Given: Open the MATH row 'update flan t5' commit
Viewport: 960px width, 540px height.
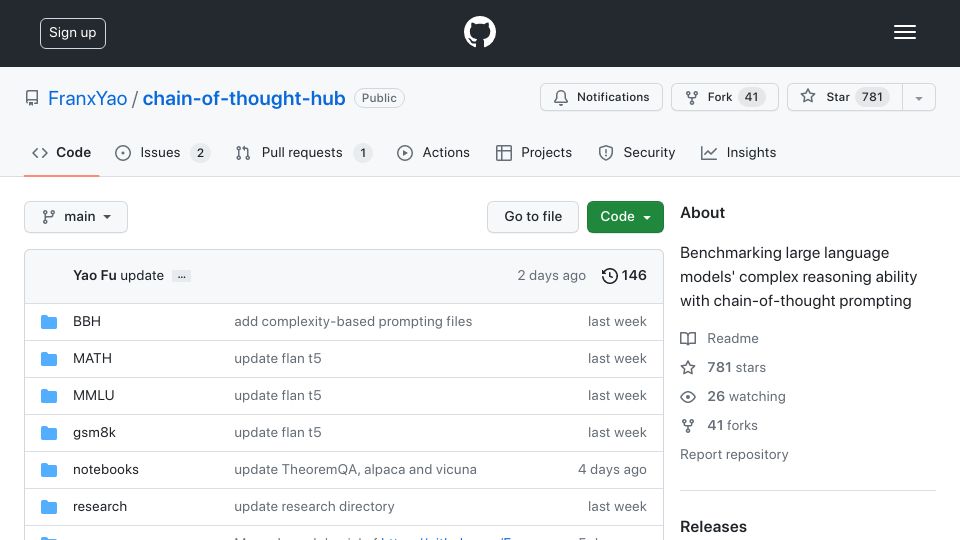Looking at the screenshot, I should coord(278,358).
